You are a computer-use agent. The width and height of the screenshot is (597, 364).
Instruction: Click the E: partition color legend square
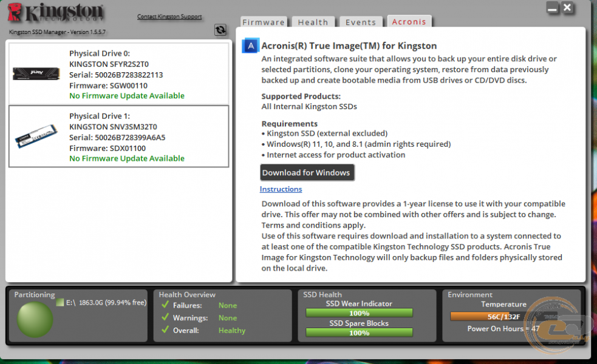point(60,302)
